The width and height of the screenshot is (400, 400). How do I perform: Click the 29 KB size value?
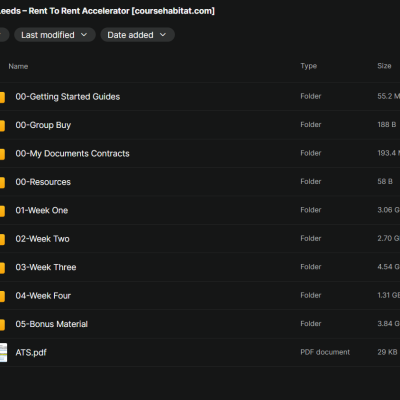coord(387,352)
